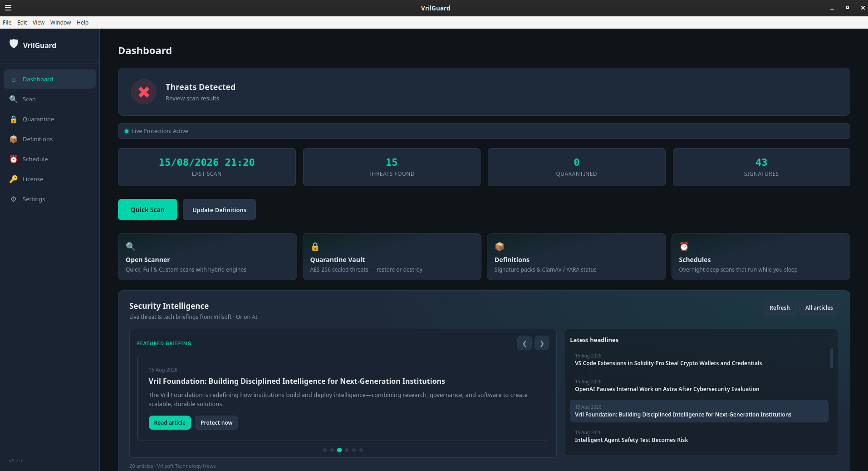Click Read article on featured briefing
The image size is (868, 471).
[170, 422]
